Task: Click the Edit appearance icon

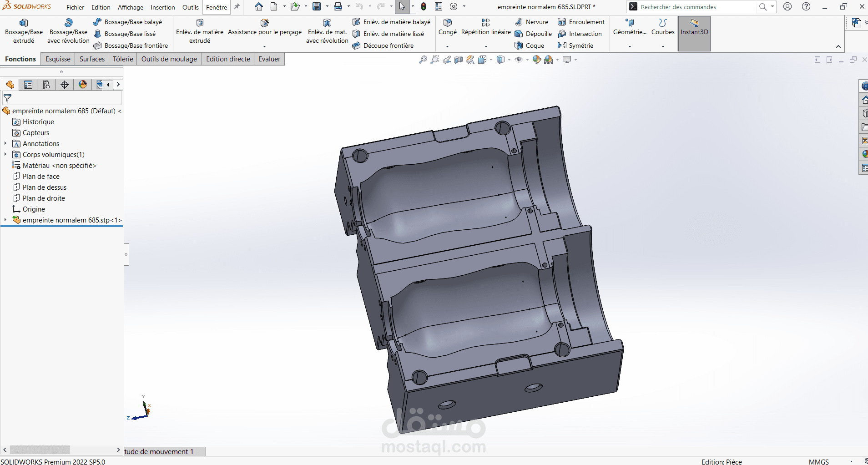Action: point(537,60)
